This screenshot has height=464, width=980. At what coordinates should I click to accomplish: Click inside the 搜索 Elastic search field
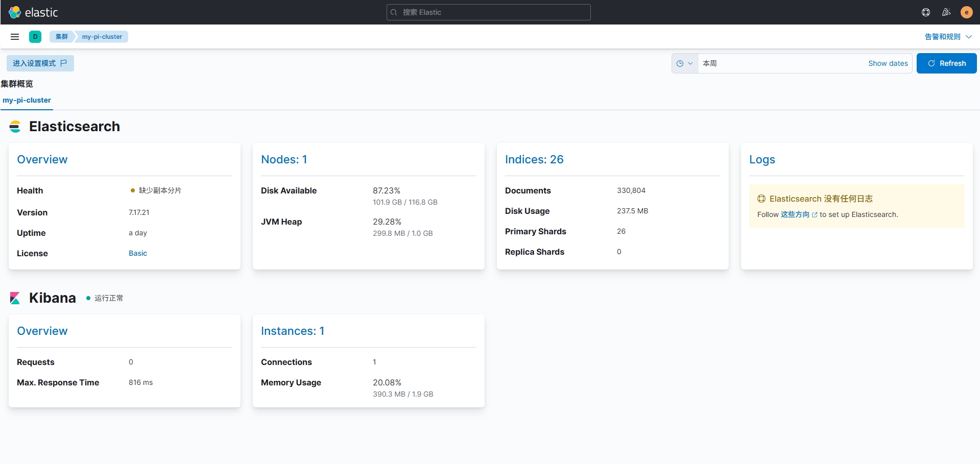click(488, 12)
